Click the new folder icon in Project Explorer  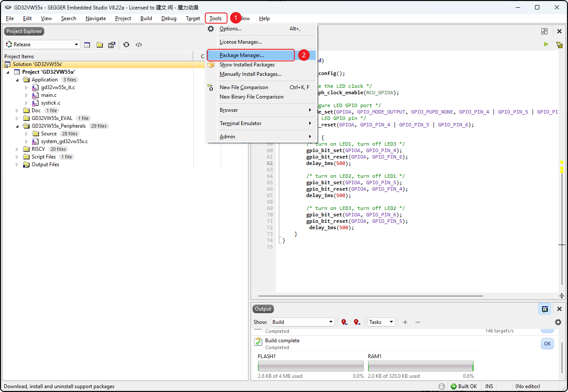(x=99, y=45)
